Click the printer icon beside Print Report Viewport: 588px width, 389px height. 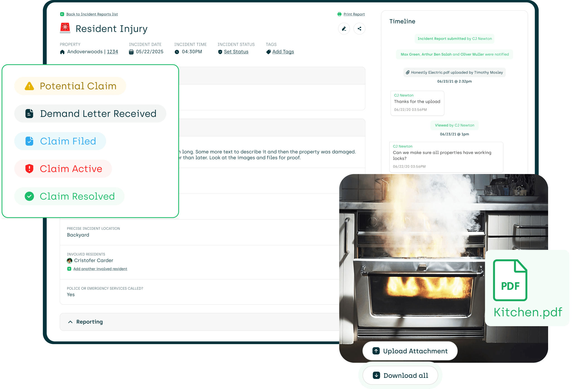(x=339, y=14)
